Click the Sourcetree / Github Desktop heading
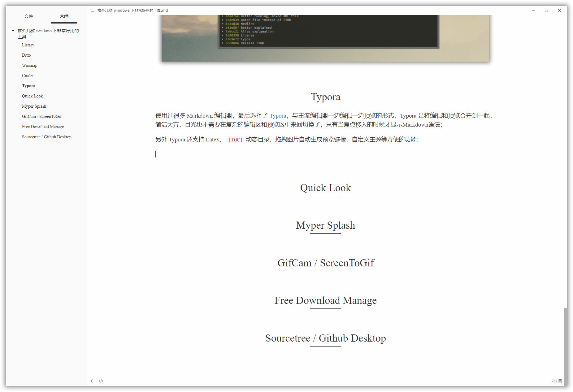The image size is (573, 392). [x=325, y=338]
